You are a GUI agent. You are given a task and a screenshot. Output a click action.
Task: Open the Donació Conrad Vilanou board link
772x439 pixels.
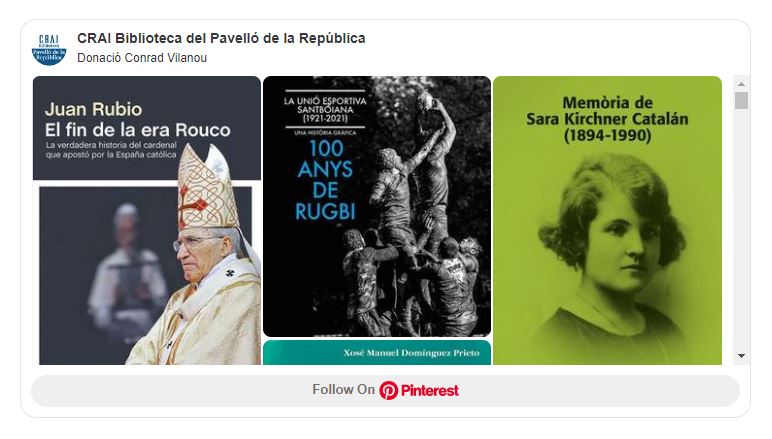[x=142, y=58]
